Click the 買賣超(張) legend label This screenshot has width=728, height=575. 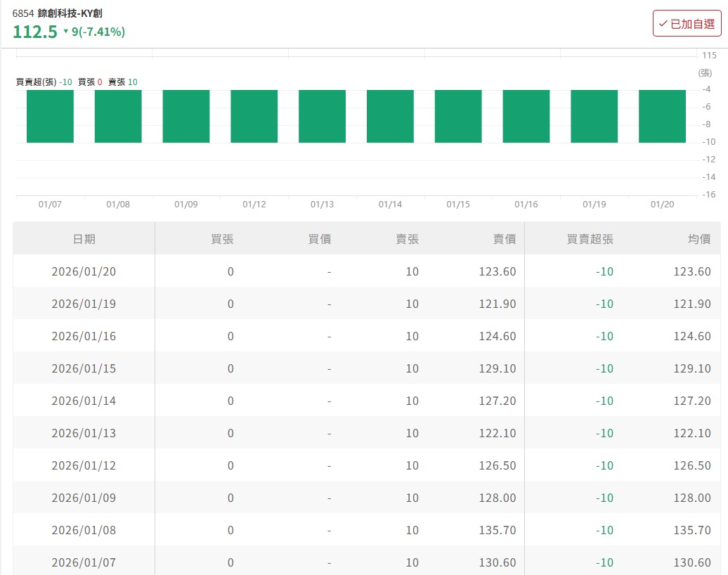(36, 82)
